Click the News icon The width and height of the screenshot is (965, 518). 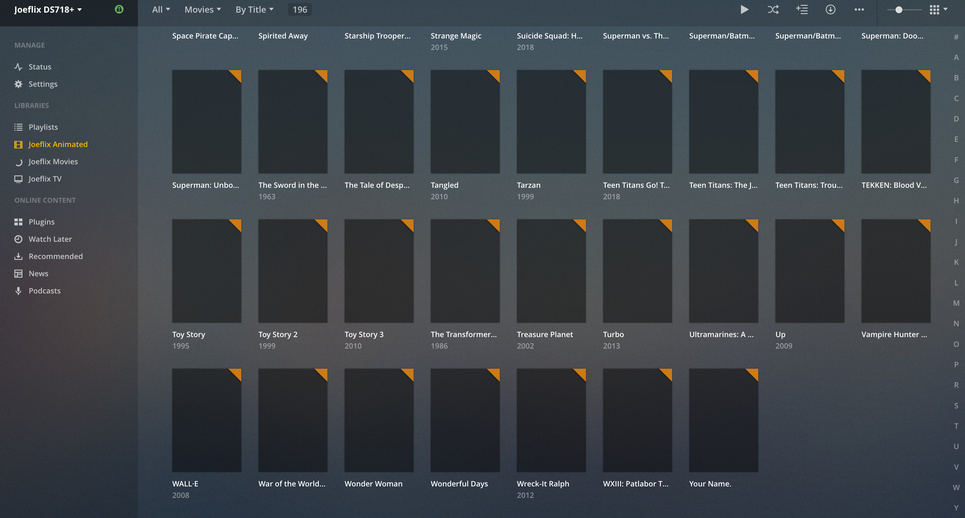18,273
